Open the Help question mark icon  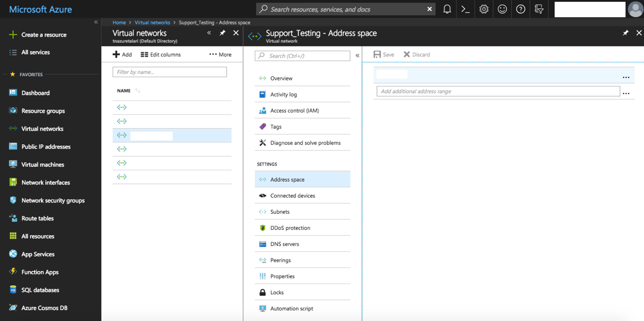click(521, 9)
